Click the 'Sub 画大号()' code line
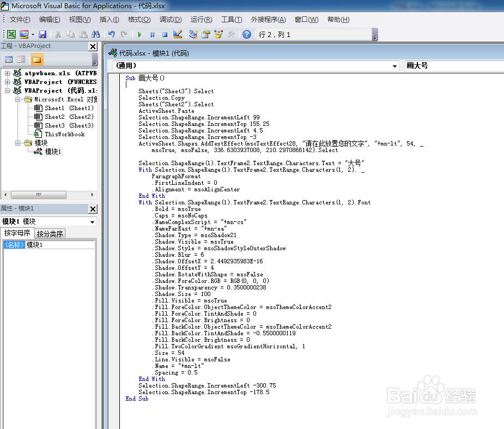 (x=145, y=78)
